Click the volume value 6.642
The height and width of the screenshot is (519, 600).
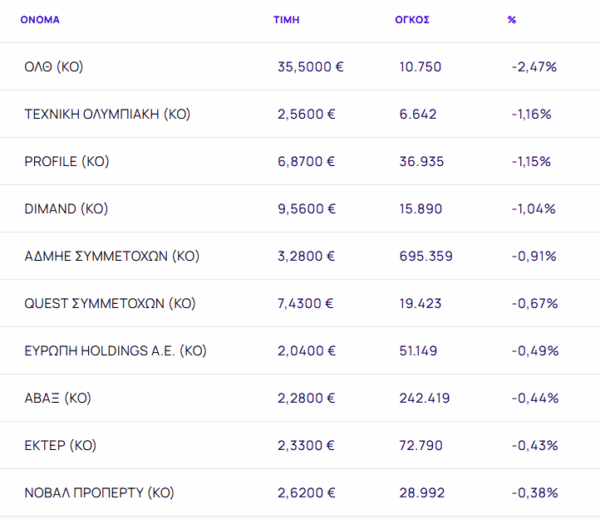pyautogui.click(x=418, y=114)
